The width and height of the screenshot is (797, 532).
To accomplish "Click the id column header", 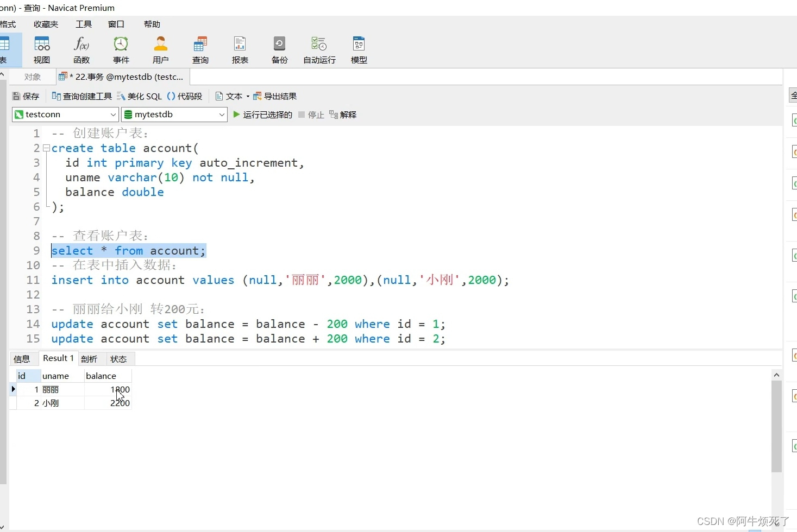I will [29, 376].
